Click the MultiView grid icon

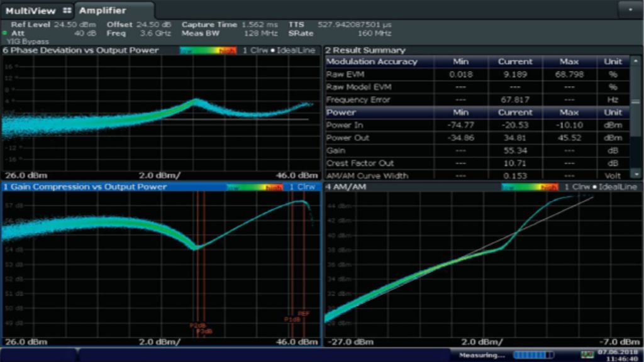click(65, 11)
